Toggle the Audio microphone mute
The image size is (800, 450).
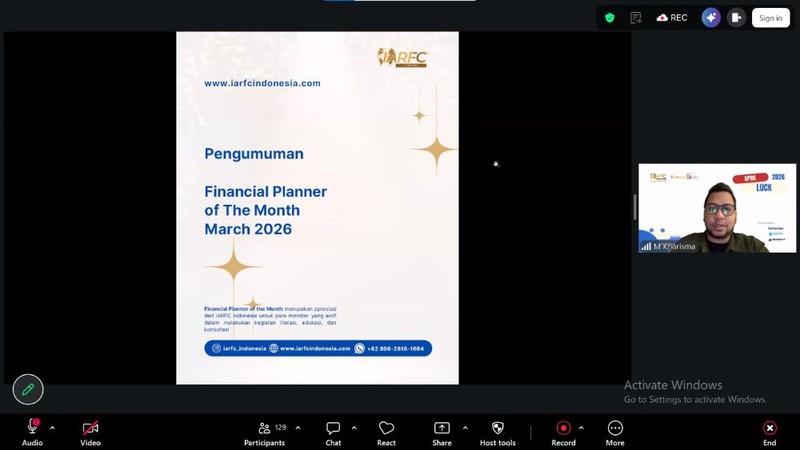point(32,433)
